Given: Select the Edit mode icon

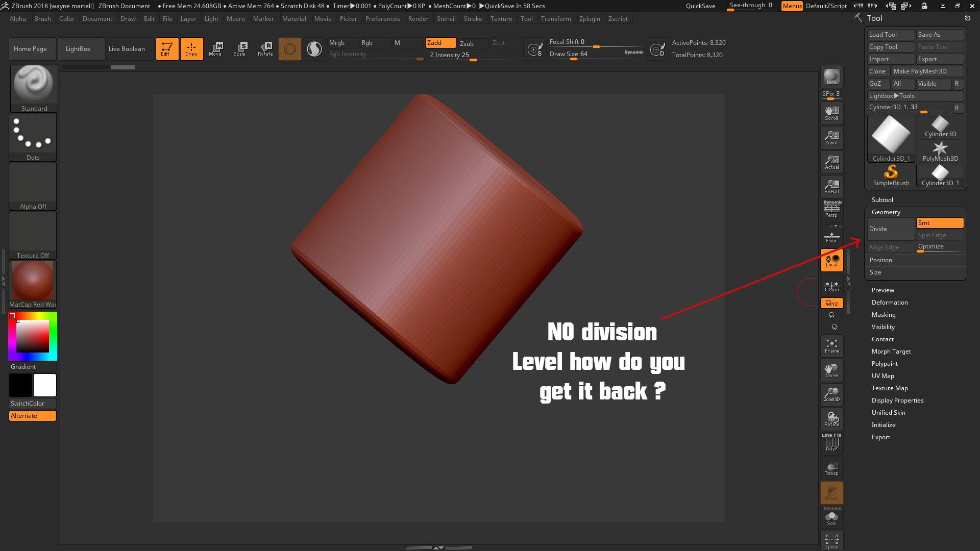Looking at the screenshot, I should click(x=167, y=49).
